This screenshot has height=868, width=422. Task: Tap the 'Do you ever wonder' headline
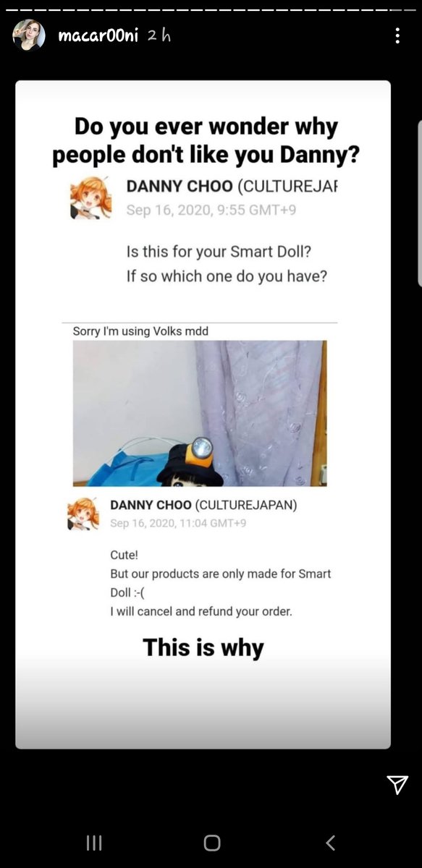[206, 140]
